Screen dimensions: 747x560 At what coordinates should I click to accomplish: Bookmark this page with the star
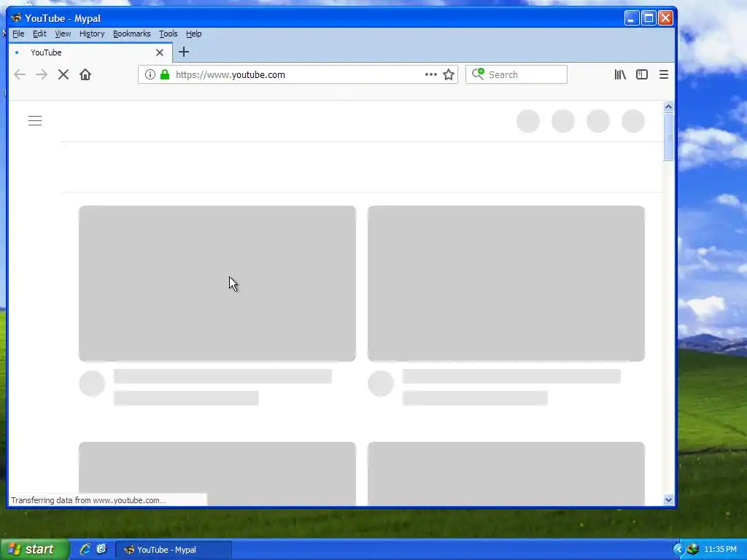pyautogui.click(x=449, y=75)
